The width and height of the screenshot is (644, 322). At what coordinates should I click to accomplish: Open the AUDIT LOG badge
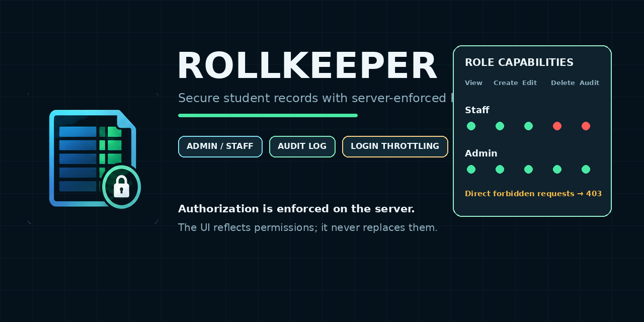pos(302,146)
